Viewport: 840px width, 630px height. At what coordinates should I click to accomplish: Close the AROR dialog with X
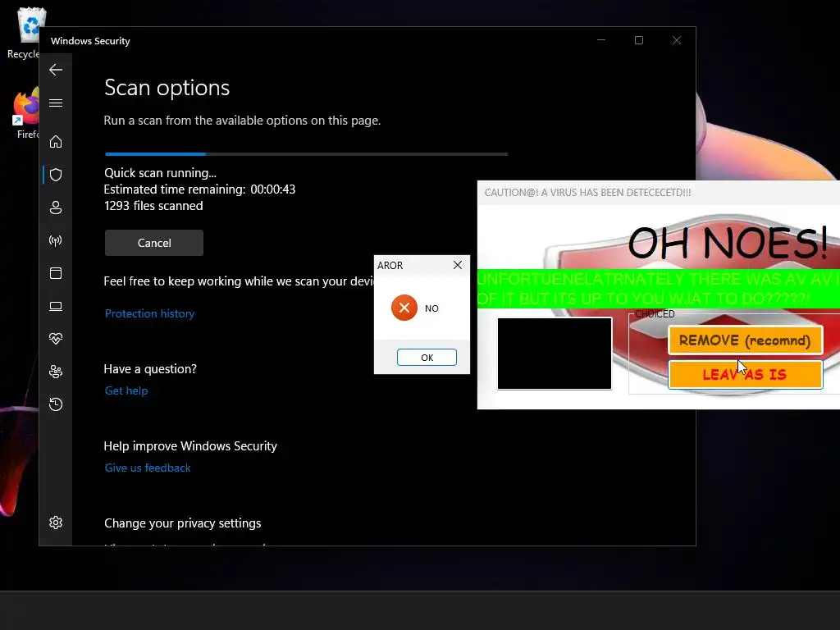pyautogui.click(x=458, y=265)
